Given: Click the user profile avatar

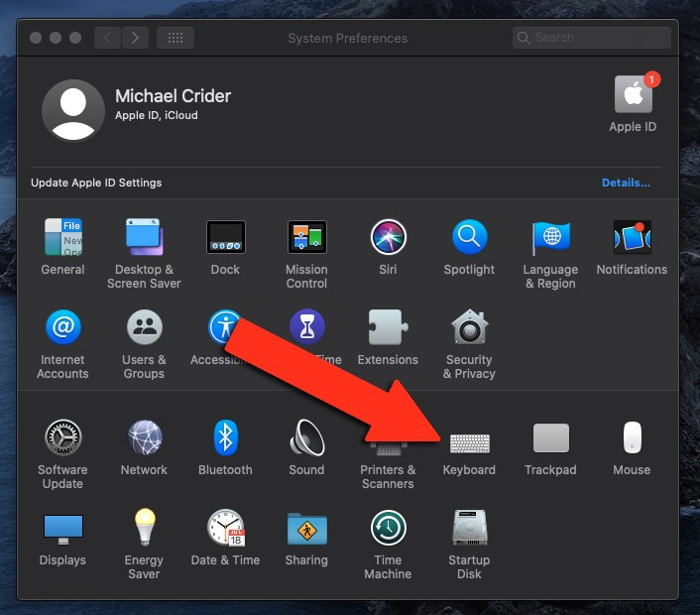Looking at the screenshot, I should pos(73,110).
